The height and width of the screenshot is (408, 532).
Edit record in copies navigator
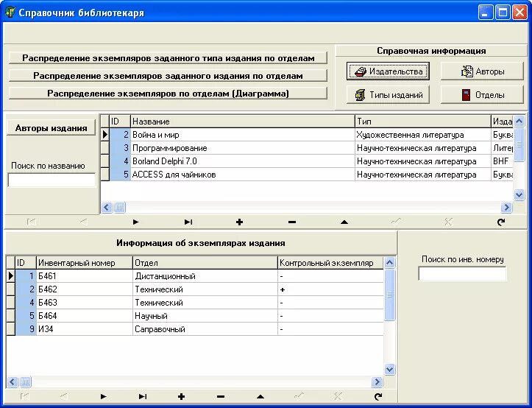click(260, 396)
